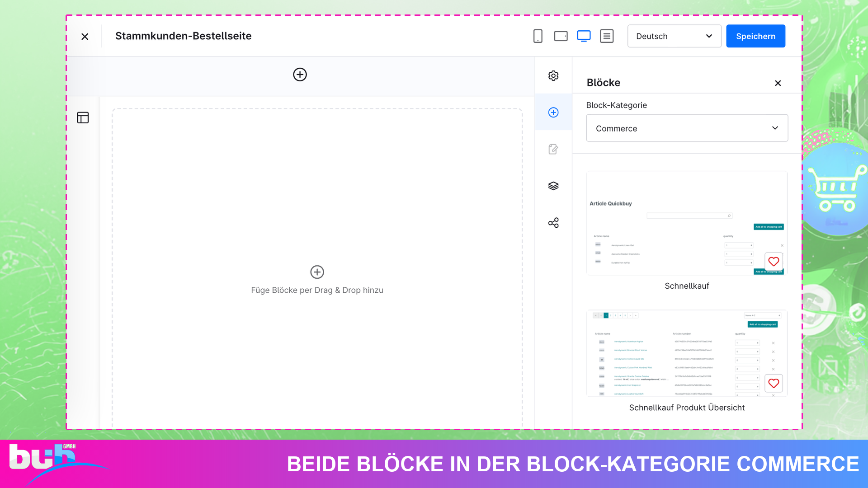
Task: Switch to mobile phone preview
Action: coord(538,36)
